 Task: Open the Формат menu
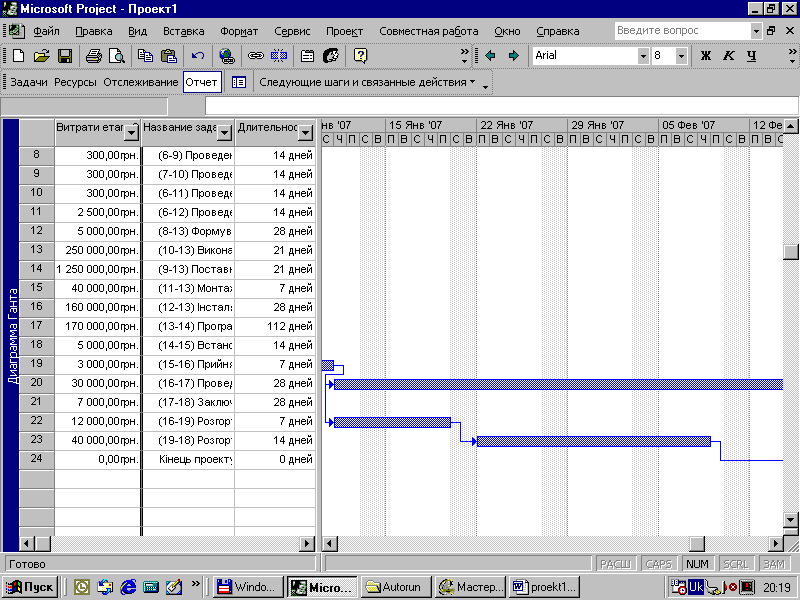point(239,31)
